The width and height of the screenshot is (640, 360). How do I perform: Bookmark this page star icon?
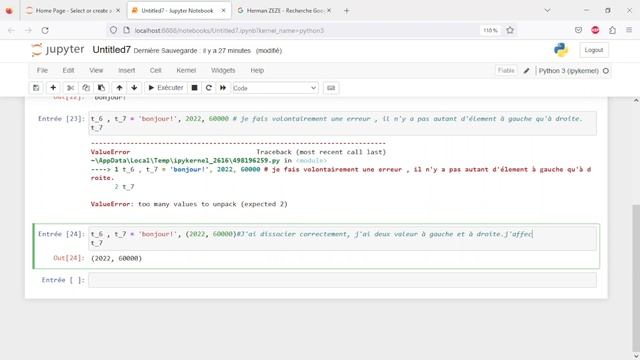(510, 30)
